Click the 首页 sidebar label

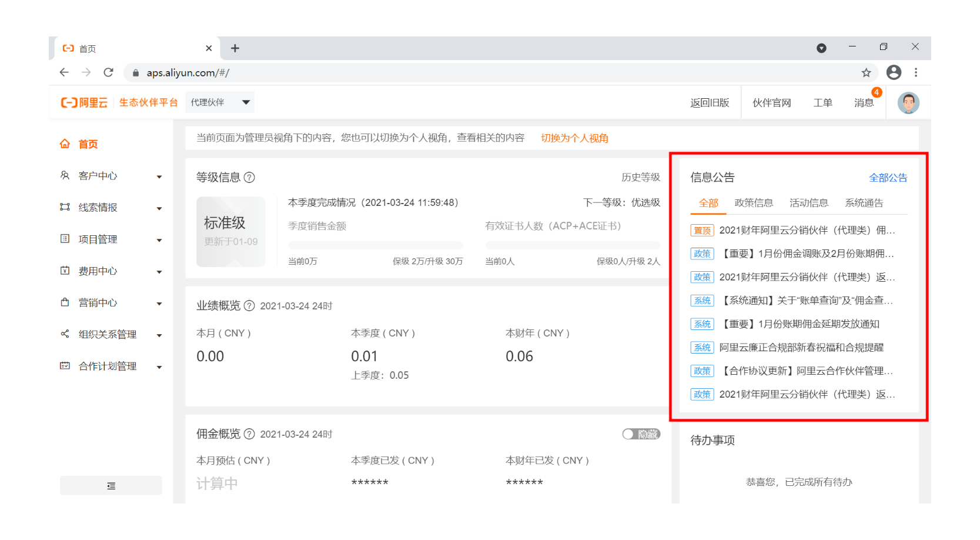coord(88,144)
